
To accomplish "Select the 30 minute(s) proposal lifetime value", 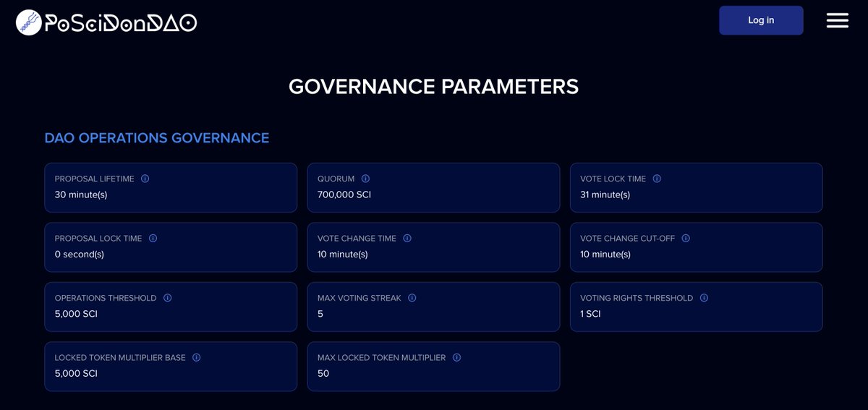I will 81,195.
